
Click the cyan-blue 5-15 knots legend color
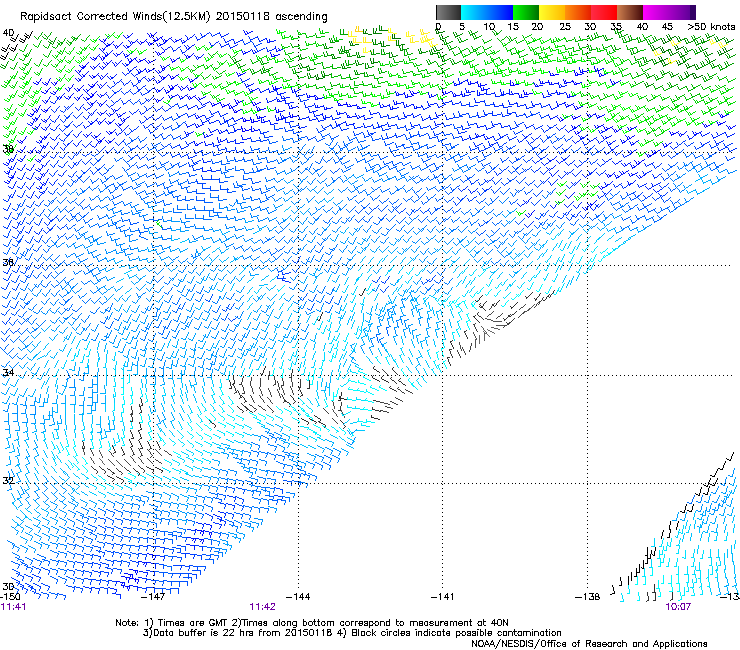[487, 12]
